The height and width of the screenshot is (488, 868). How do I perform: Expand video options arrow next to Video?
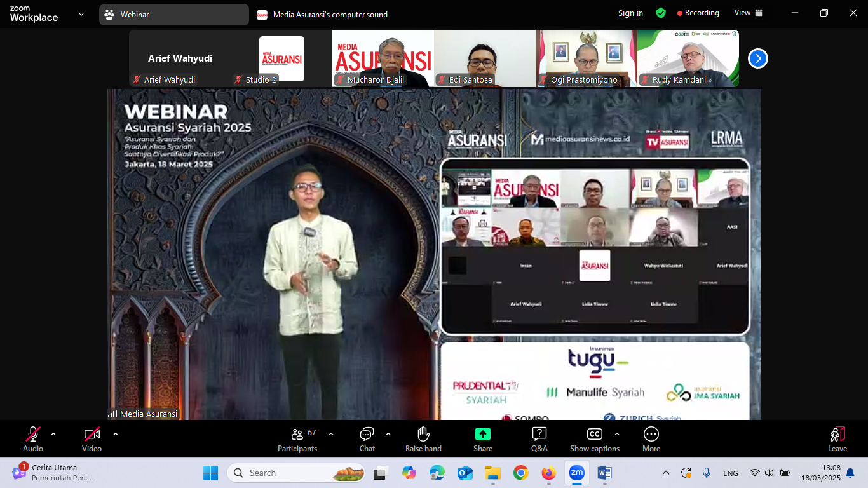pos(116,434)
